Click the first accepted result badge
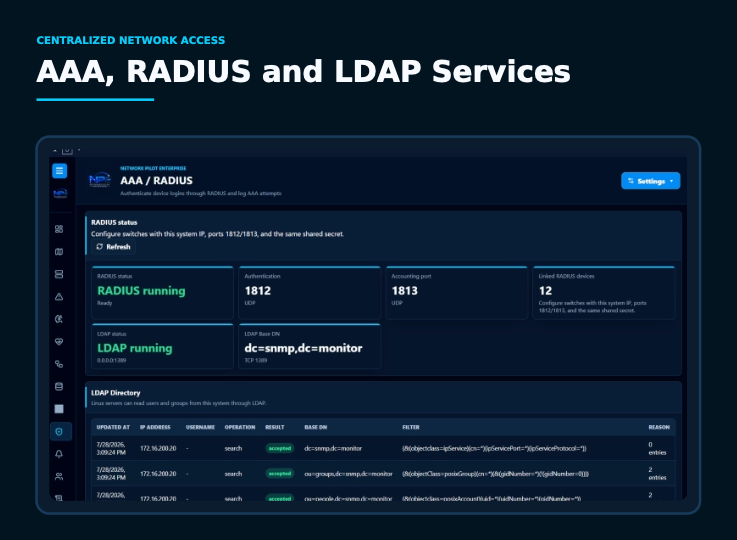This screenshot has height=540, width=737. tap(280, 448)
